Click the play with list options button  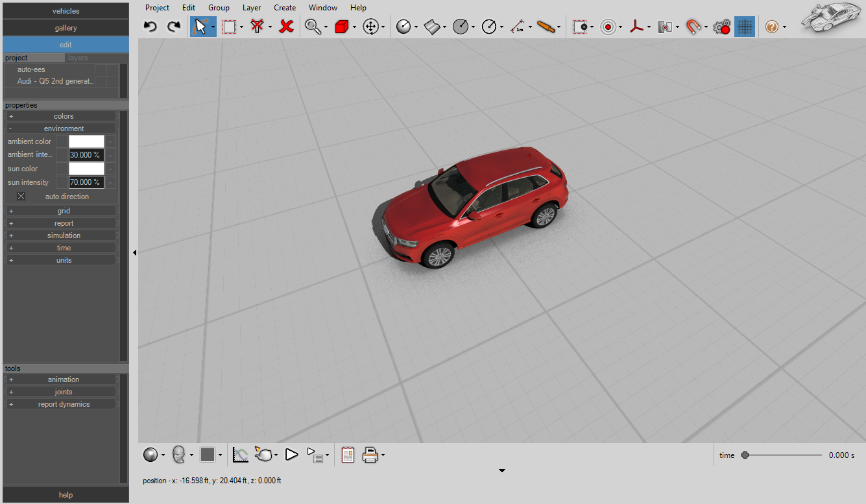[315, 455]
